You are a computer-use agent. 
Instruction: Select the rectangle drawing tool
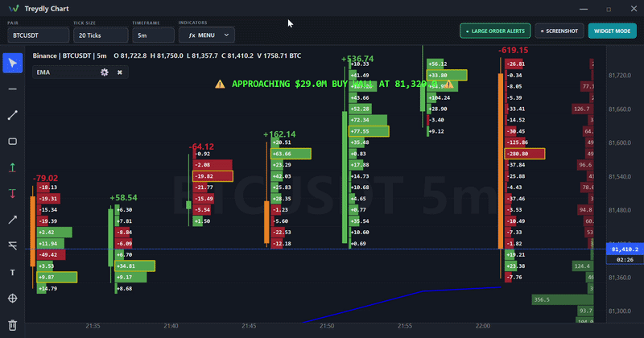pyautogui.click(x=13, y=142)
